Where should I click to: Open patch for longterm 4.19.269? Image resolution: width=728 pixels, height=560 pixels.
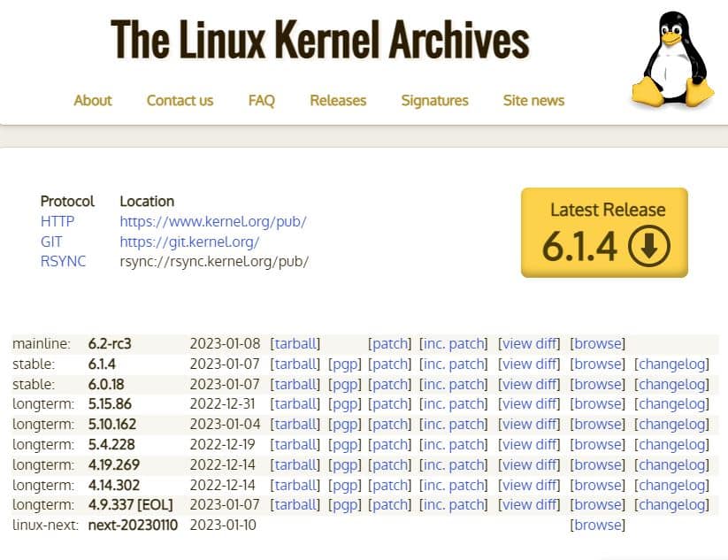390,464
